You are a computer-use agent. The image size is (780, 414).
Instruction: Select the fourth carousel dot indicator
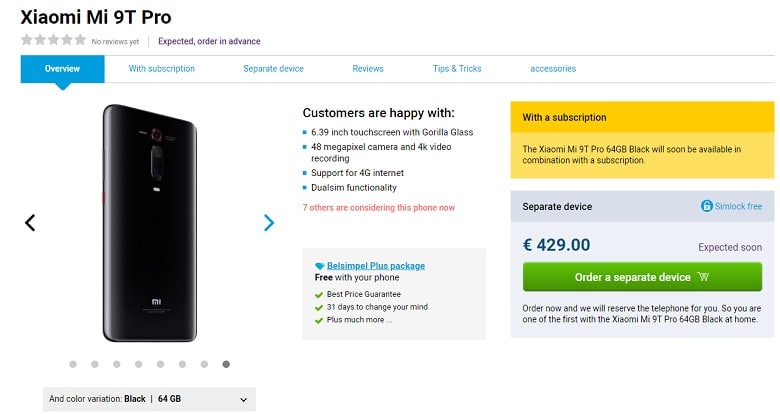click(x=139, y=364)
